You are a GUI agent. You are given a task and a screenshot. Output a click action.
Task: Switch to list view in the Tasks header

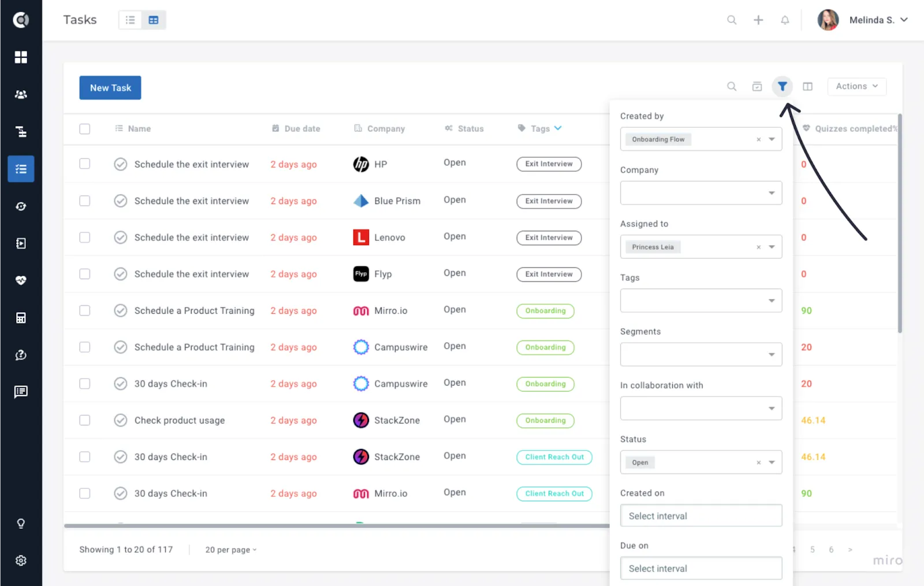pos(131,20)
